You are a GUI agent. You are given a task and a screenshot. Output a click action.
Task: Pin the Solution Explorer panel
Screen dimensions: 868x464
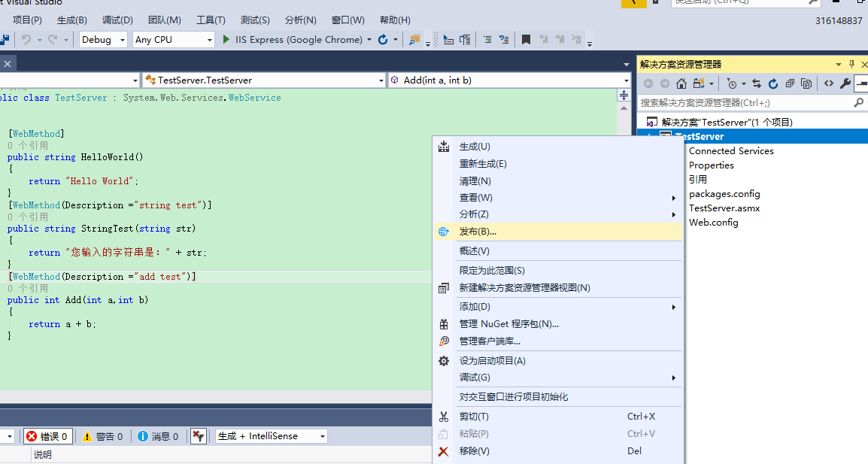click(x=852, y=64)
